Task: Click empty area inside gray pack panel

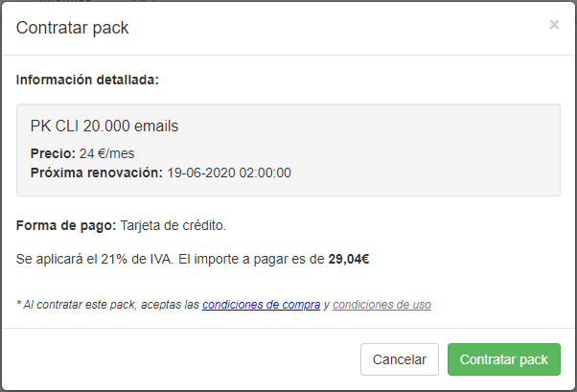Action: 431,144
